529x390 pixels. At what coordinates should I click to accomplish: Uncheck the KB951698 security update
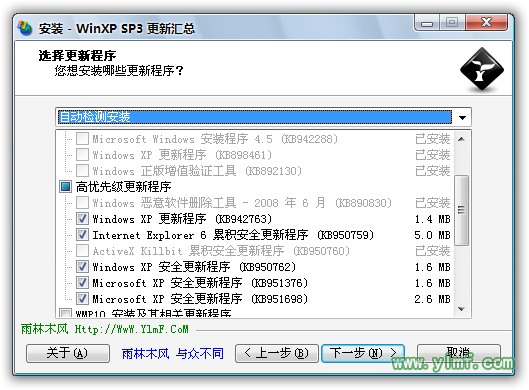tap(82, 299)
